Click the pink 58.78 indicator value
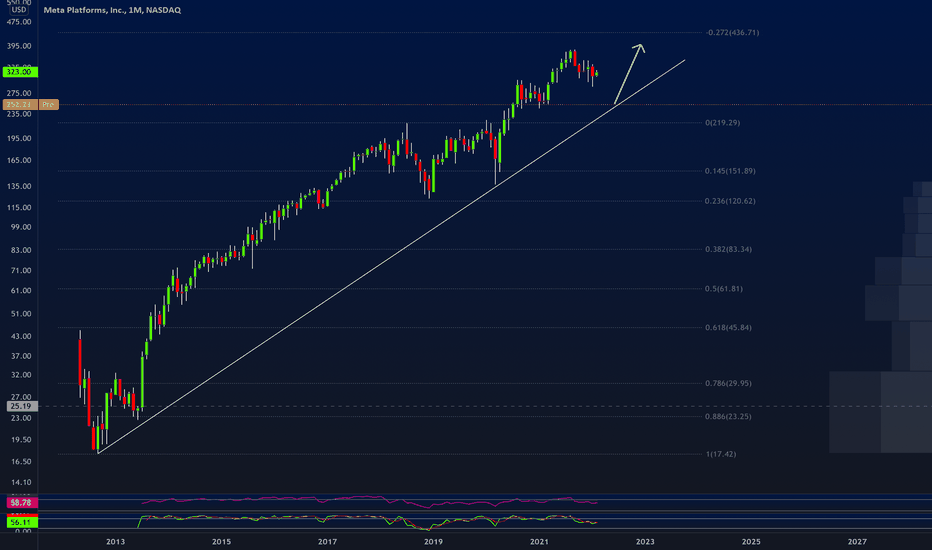932x550 pixels. (21, 503)
